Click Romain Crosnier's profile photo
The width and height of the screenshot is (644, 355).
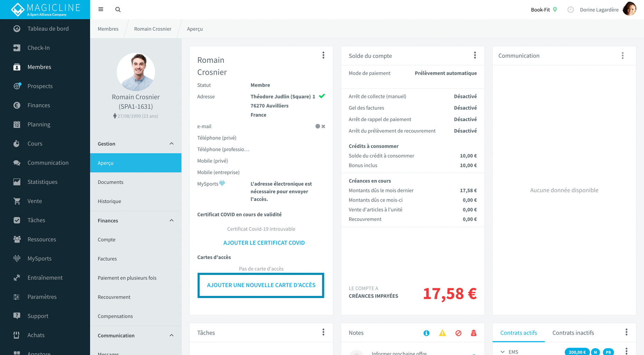(136, 72)
